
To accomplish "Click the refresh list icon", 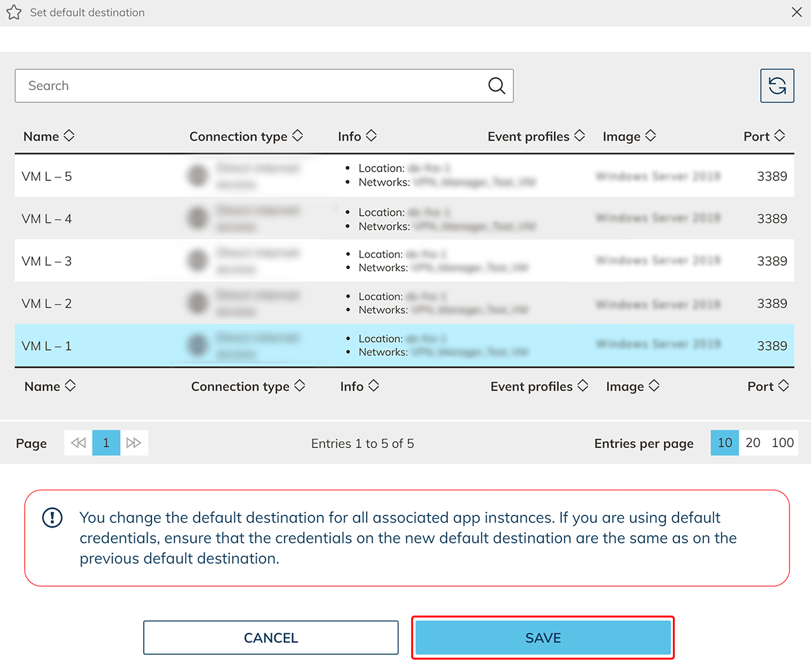I will 777,86.
